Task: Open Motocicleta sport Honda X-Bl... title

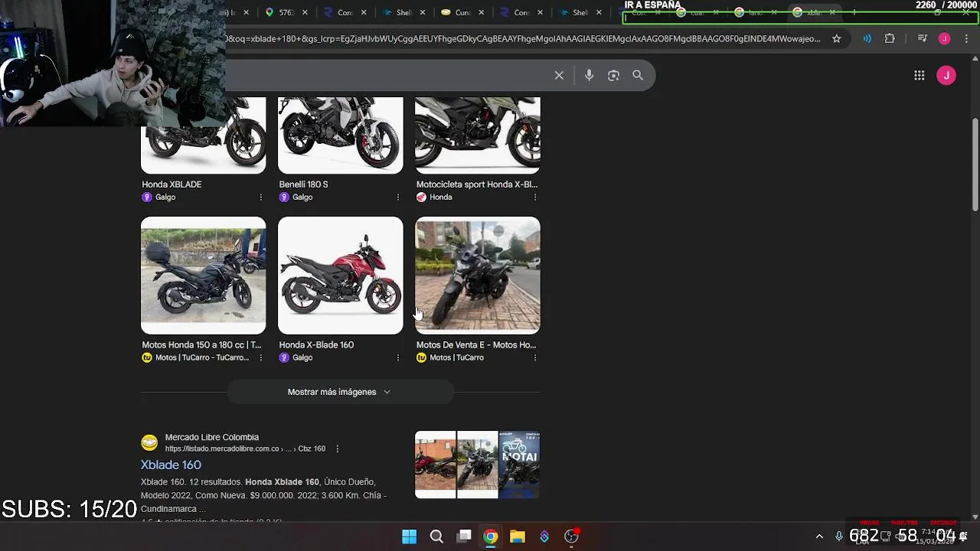Action: point(477,184)
